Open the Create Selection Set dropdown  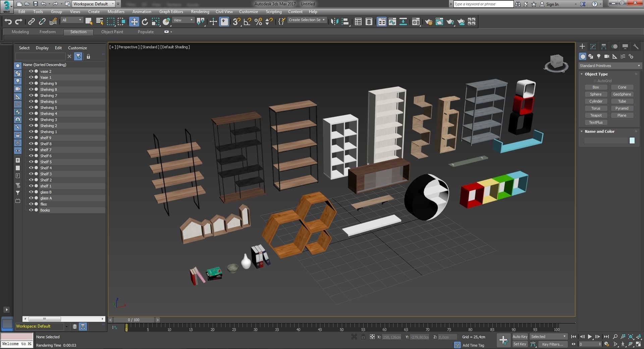[307, 20]
